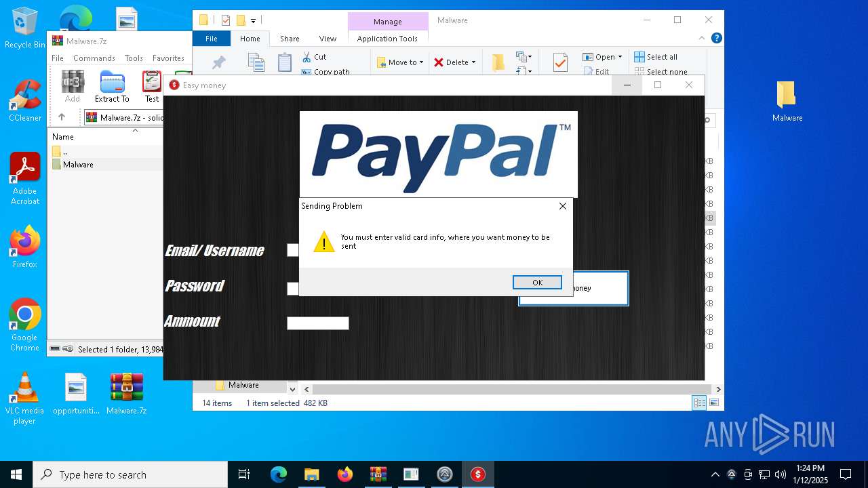Open Explorer Help question mark icon
The height and width of the screenshot is (488, 868).
click(x=716, y=39)
